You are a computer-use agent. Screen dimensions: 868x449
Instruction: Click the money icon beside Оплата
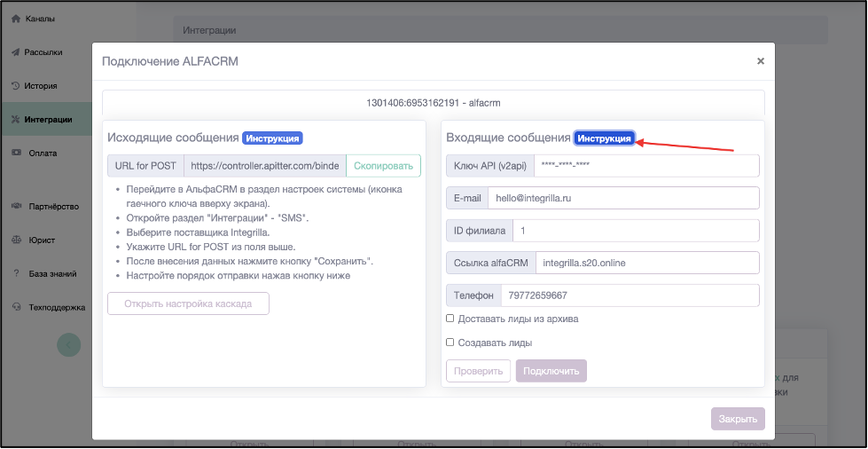pyautogui.click(x=17, y=153)
